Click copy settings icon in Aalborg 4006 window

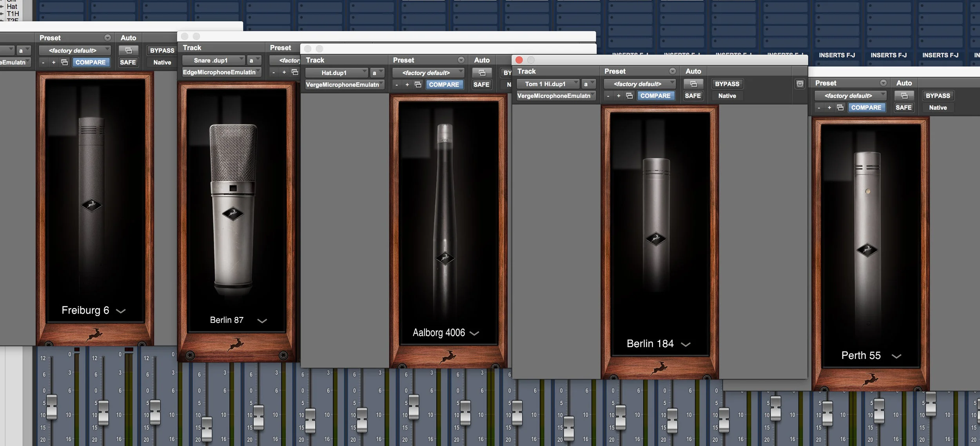click(x=418, y=84)
